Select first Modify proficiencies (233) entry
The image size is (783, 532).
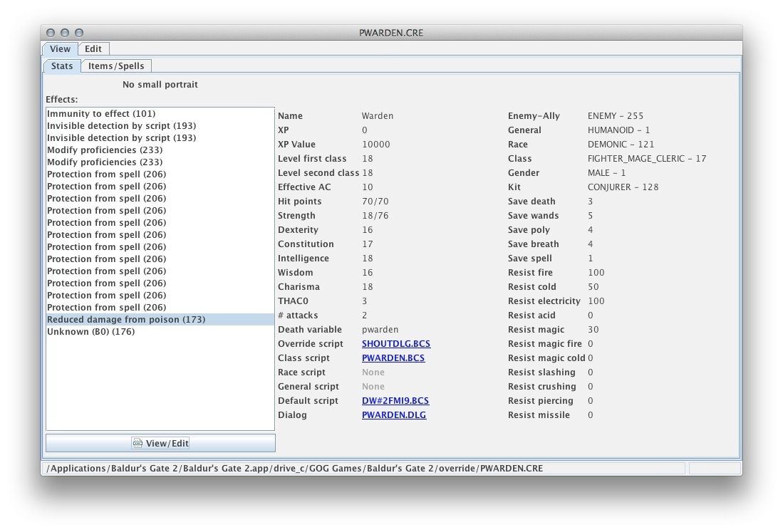105,150
